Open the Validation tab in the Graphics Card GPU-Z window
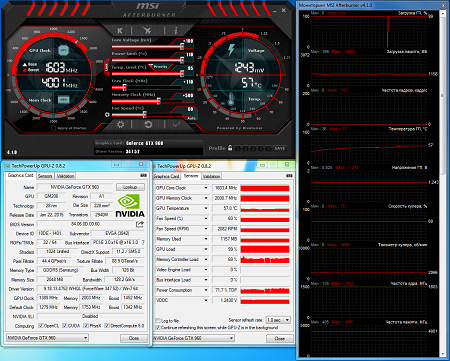 pyautogui.click(x=65, y=176)
